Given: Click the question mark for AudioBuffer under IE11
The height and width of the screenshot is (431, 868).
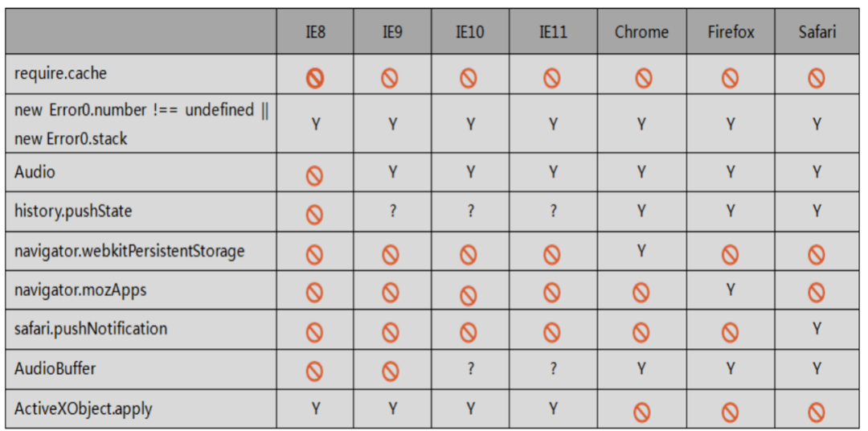Looking at the screenshot, I should pos(552,369).
